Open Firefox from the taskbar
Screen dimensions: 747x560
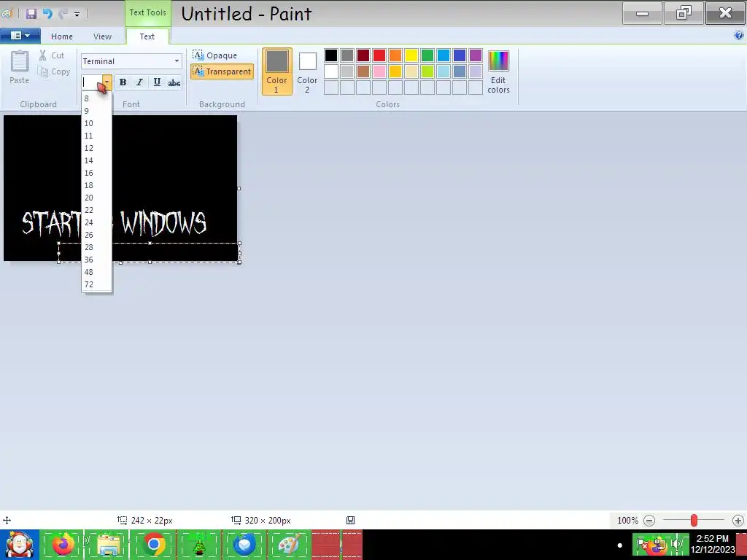click(63, 544)
